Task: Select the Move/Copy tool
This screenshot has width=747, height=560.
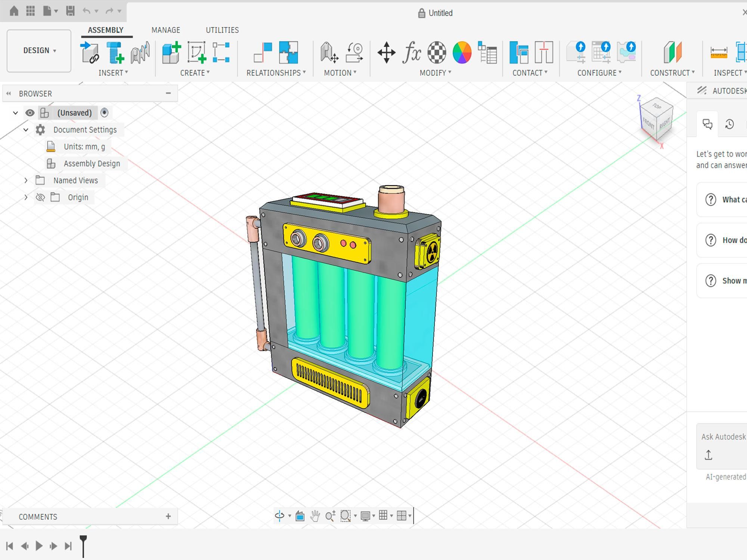Action: [x=387, y=52]
